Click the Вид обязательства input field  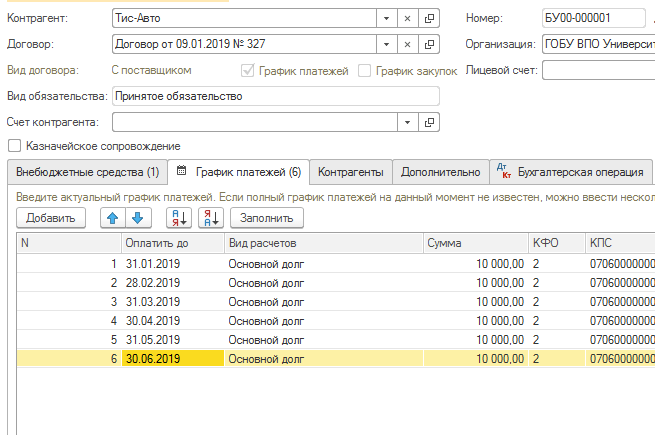275,96
